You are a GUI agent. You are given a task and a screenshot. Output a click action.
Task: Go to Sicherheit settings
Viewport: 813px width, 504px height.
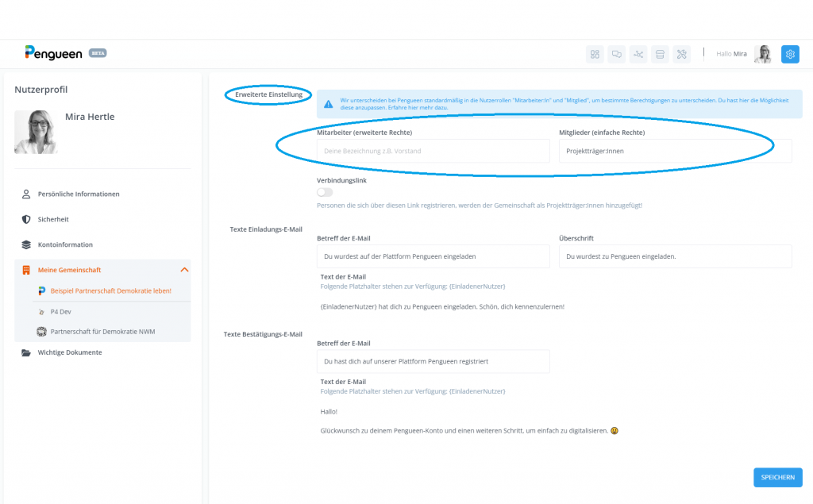[55, 219]
